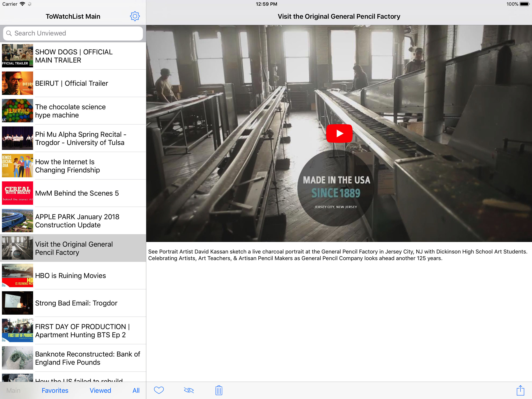Viewport: 532px width, 399px height.
Task: Open FIRST DAY OF PRODUCTION Apartment Hunting video
Action: [73, 330]
